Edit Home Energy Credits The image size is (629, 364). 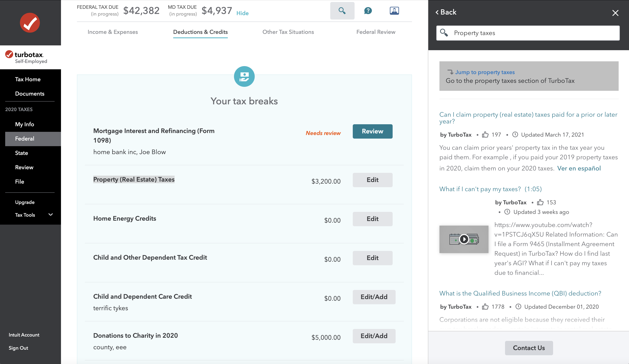click(372, 219)
